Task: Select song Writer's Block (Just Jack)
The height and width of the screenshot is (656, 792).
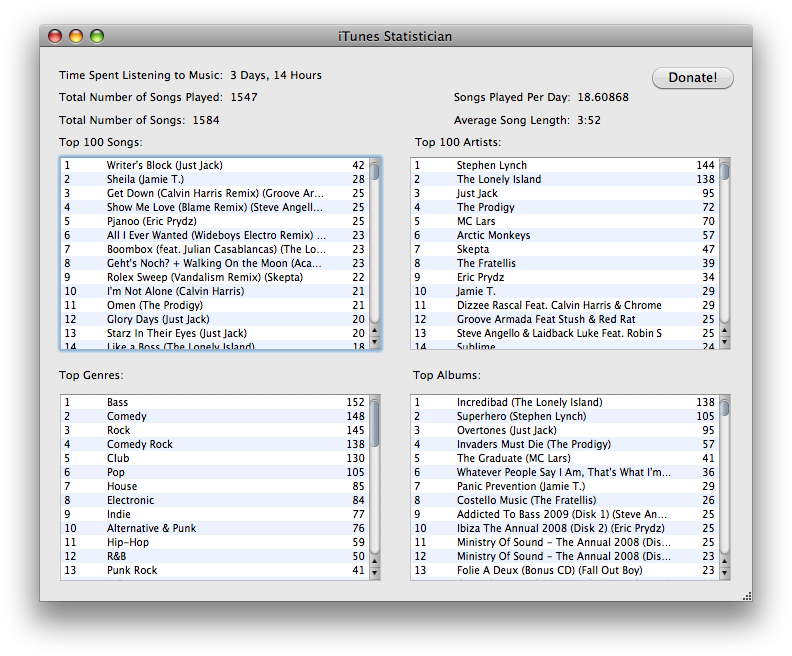Action: 215,165
